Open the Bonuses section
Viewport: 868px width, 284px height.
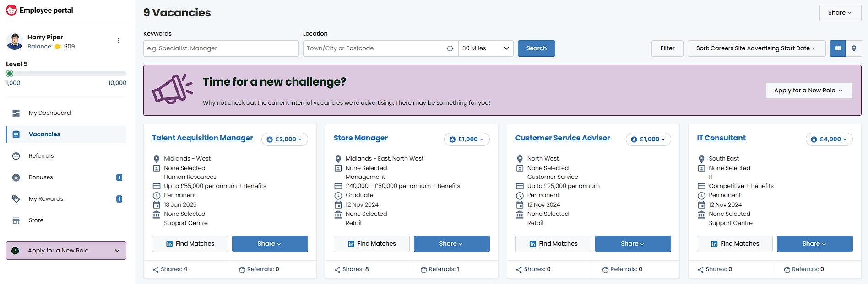[66, 177]
